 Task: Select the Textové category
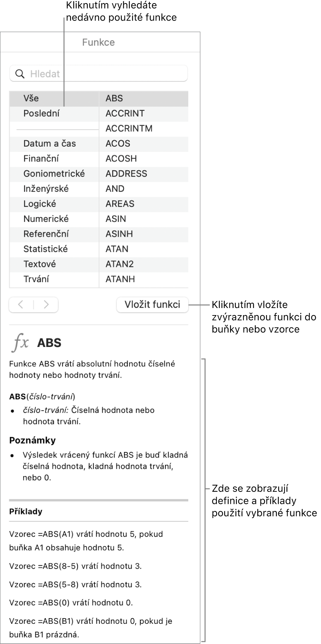pyautogui.click(x=54, y=264)
